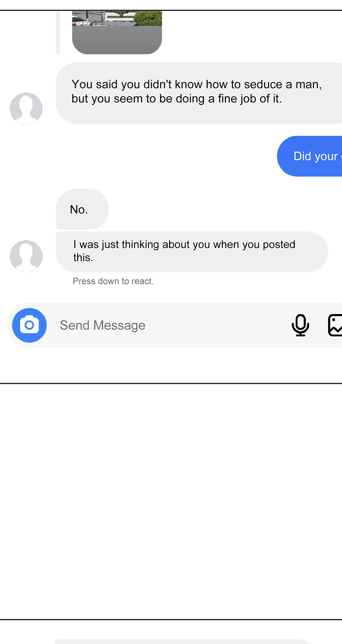Tap the partially visible gray bubble at bottom
This screenshot has width=342, height=644.
coord(182,641)
